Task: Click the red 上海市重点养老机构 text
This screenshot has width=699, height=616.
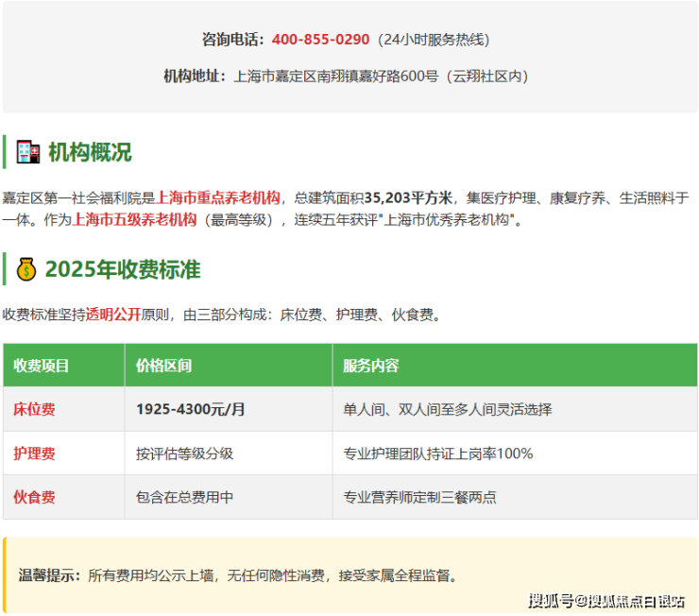Action: click(218, 197)
